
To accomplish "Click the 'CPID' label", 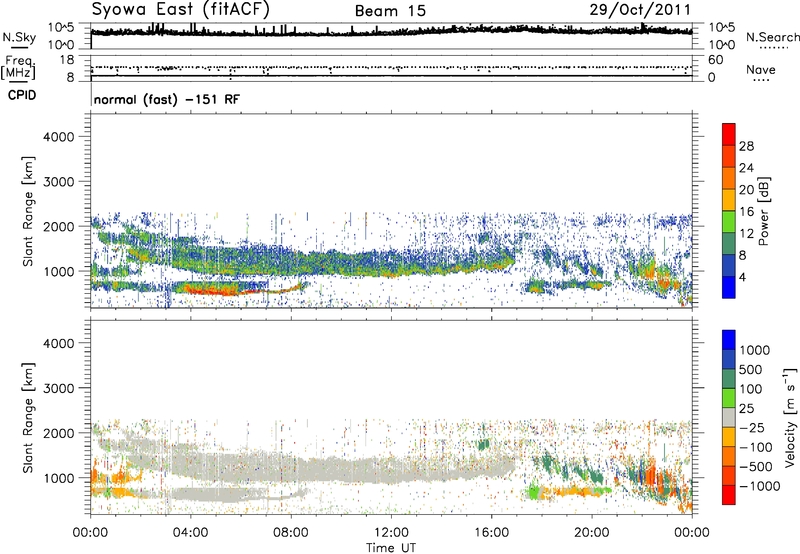I will [x=22, y=95].
